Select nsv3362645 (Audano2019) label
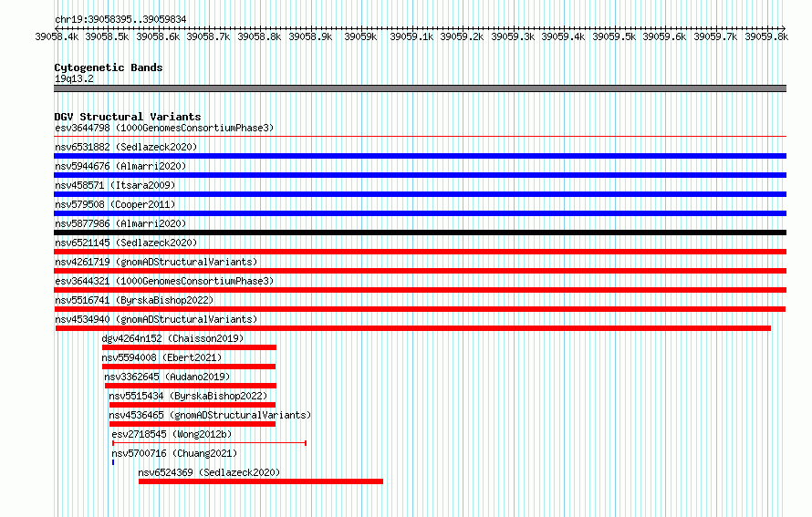 [167, 377]
